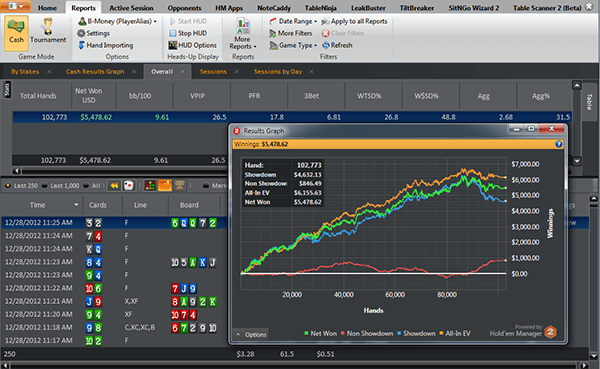The height and width of the screenshot is (369, 600).
Task: Open the SitNGo Wizard 2 tab
Action: click(474, 8)
